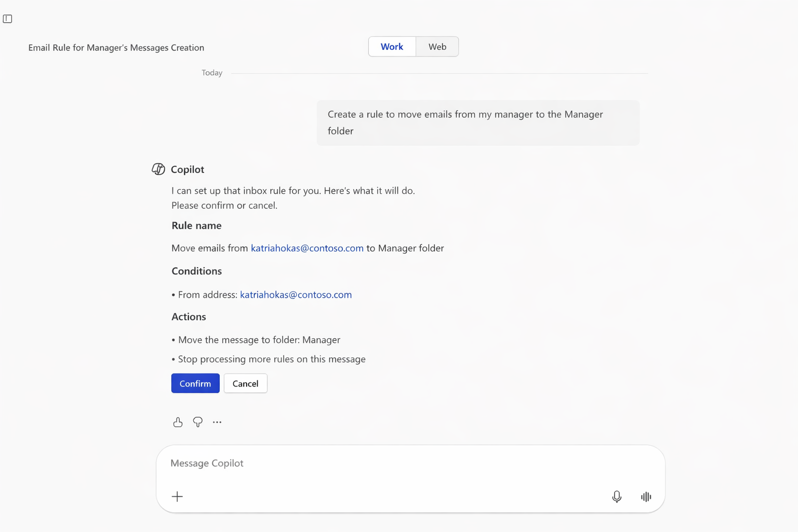Toggle the sidebar panel icon
The width and height of the screenshot is (798, 532).
7,19
